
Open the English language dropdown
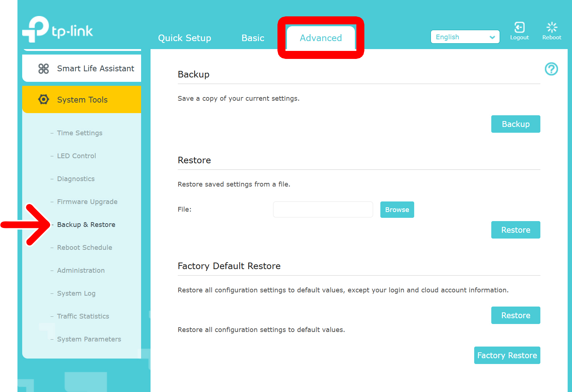465,37
